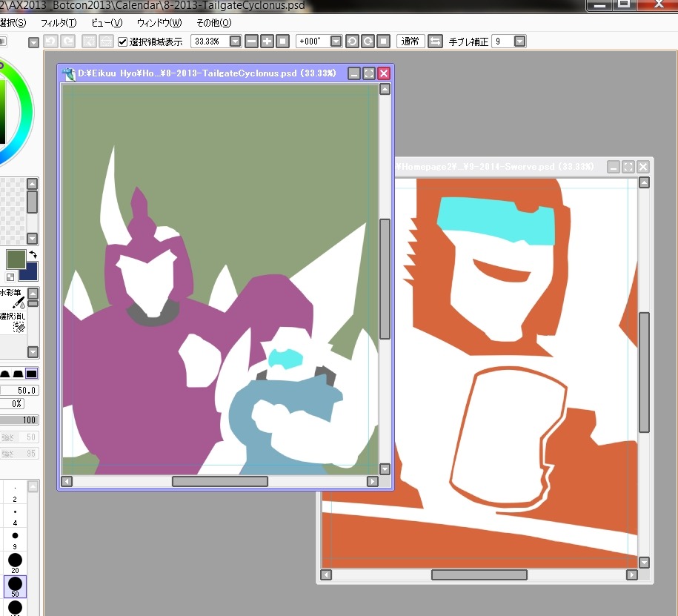Choose the rounded brush edge shape
Viewport: 678px width, 616px height.
point(4,374)
